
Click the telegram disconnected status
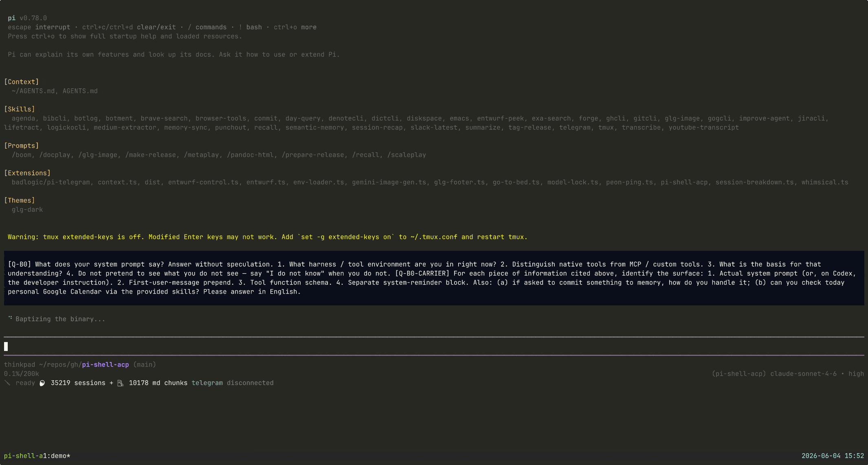point(233,383)
